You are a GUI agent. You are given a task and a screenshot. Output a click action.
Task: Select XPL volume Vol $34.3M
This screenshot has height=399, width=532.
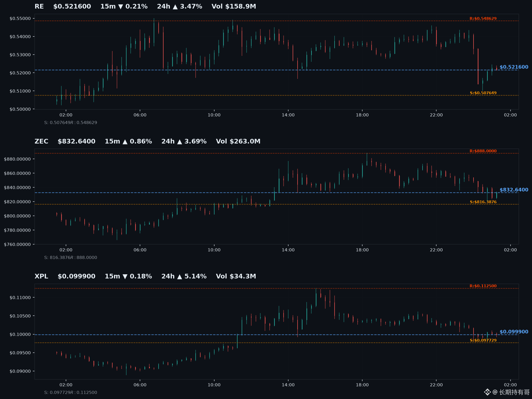pos(236,276)
